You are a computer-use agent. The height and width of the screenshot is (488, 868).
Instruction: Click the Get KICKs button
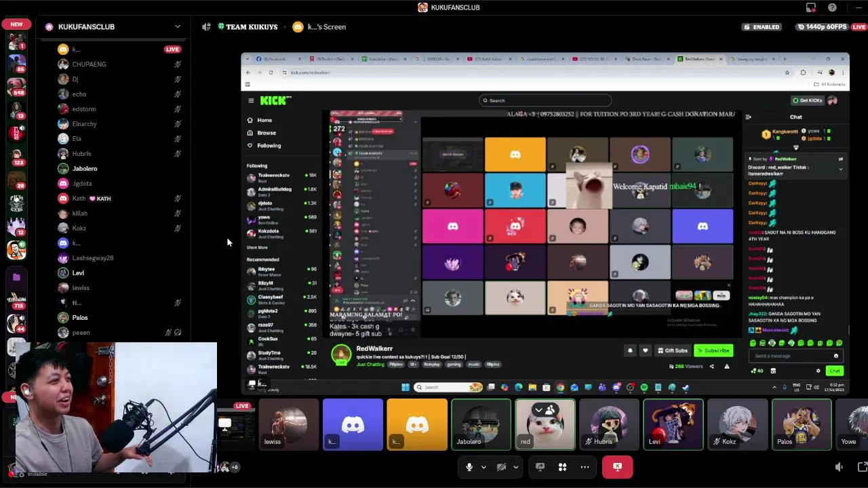[x=808, y=100]
